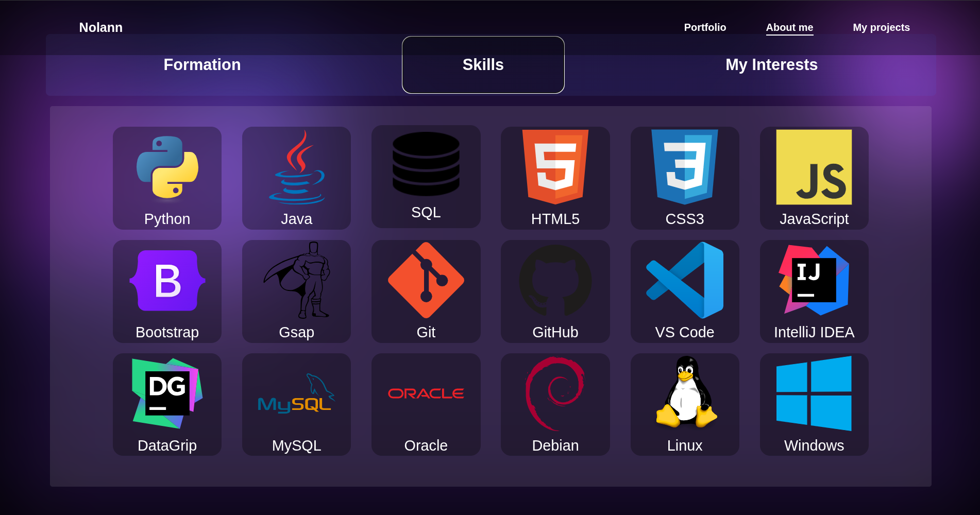This screenshot has width=980, height=515.
Task: Click the Bootstrap text label
Action: 167,332
